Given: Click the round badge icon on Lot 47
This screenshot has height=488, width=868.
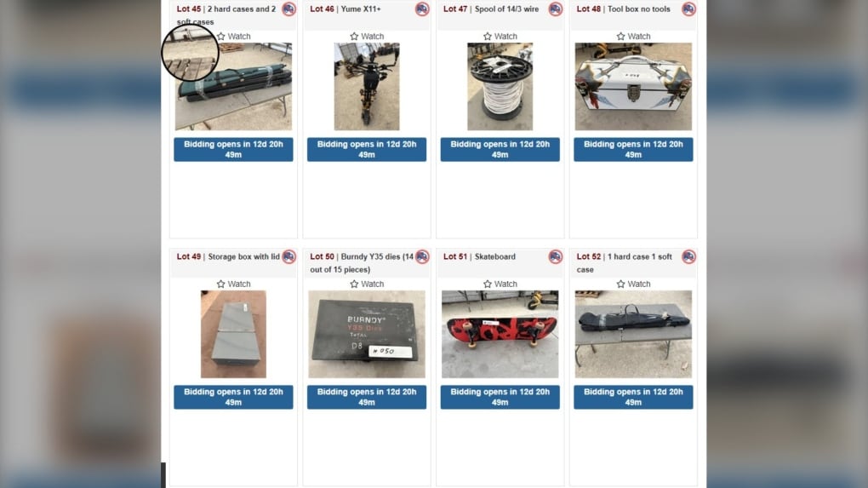Looking at the screenshot, I should [x=556, y=9].
